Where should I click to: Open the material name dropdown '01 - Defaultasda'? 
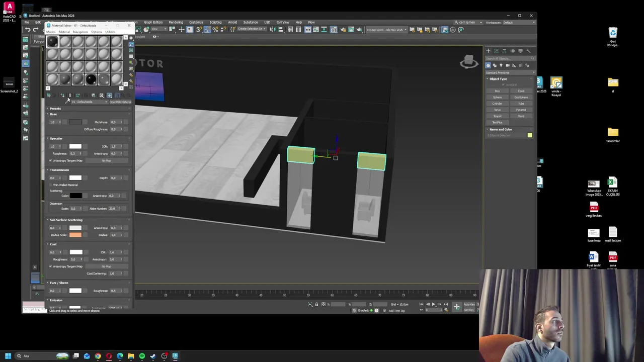(89, 102)
